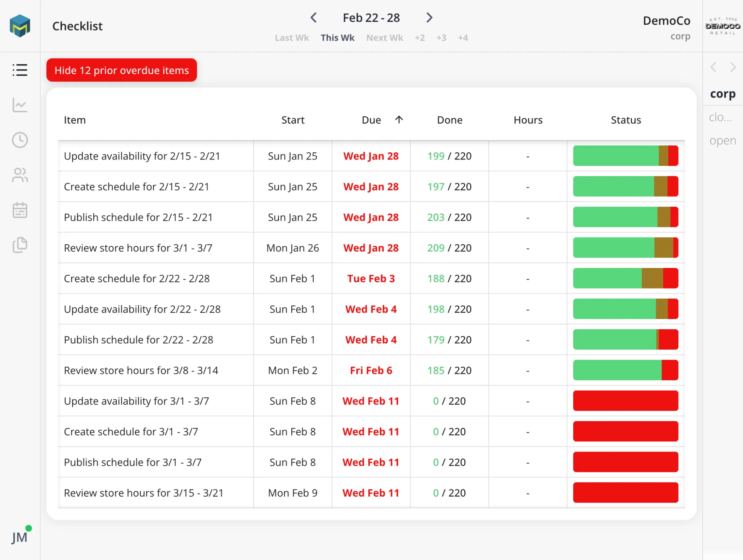743x560 pixels.
Task: Open 'Publish schedule for 2/22 - 2/28'
Action: coord(138,340)
